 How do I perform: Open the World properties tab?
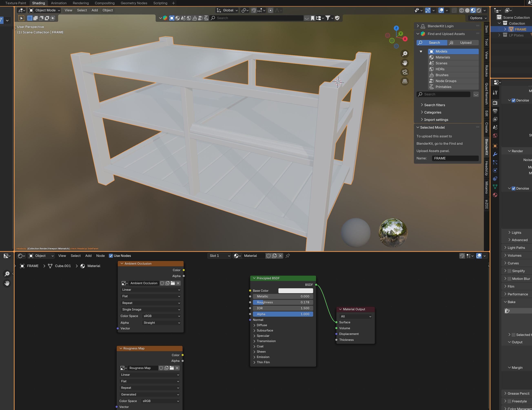(495, 136)
